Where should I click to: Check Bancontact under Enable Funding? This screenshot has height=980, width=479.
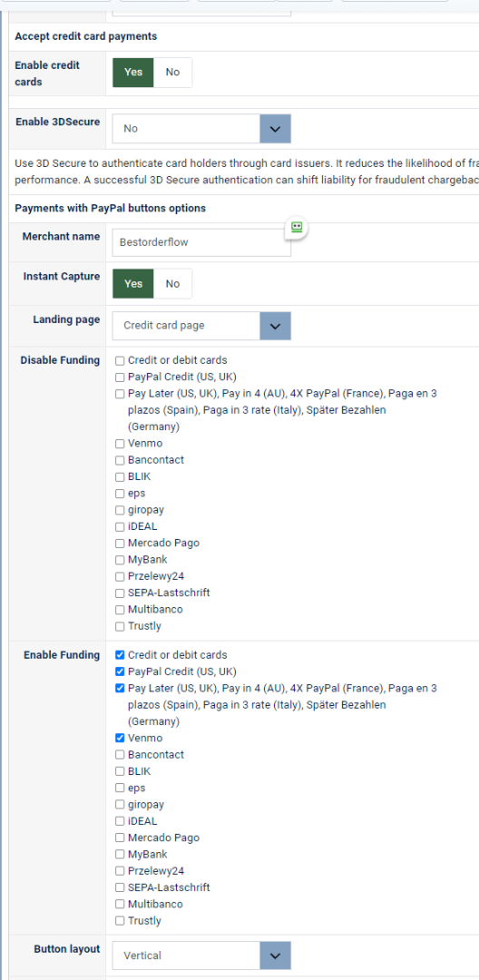(120, 755)
